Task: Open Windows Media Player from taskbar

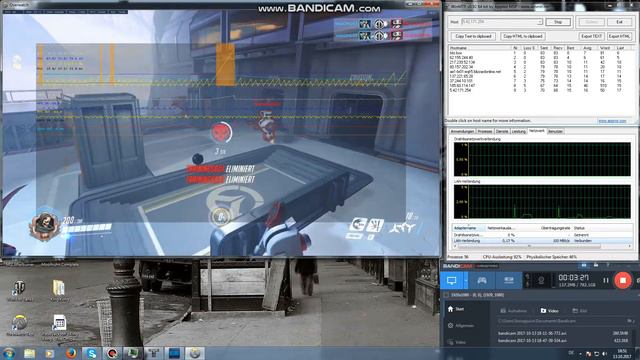Action: [x=50, y=353]
